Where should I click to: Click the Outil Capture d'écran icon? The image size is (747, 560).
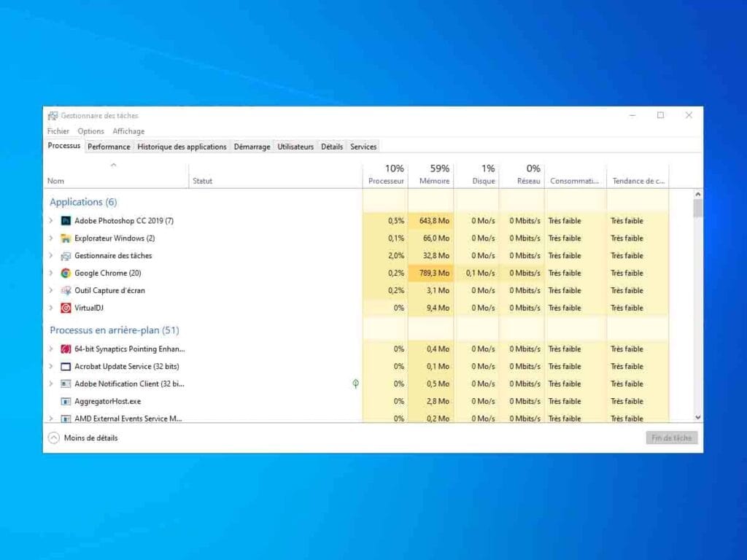[x=66, y=291]
